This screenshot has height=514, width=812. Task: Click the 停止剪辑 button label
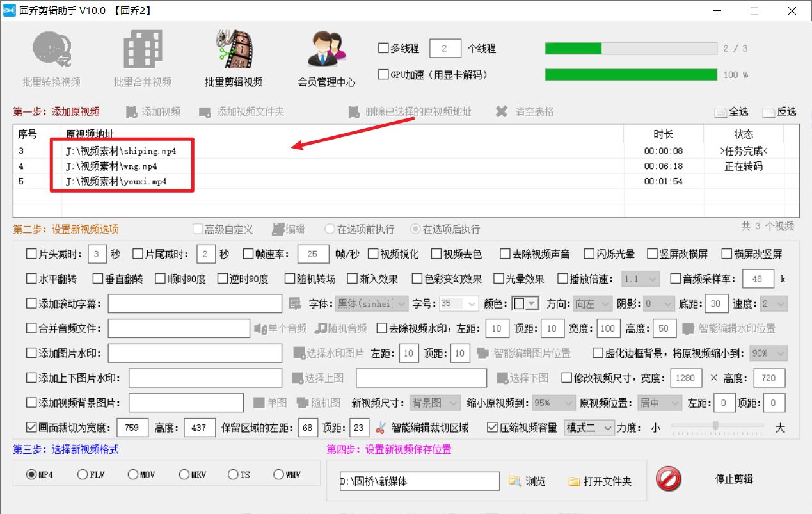point(734,479)
